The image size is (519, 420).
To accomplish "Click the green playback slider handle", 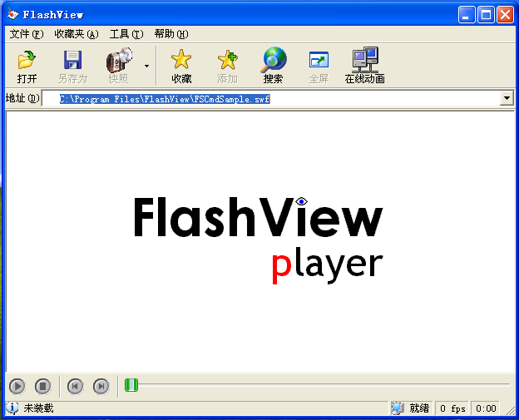I will [x=131, y=385].
